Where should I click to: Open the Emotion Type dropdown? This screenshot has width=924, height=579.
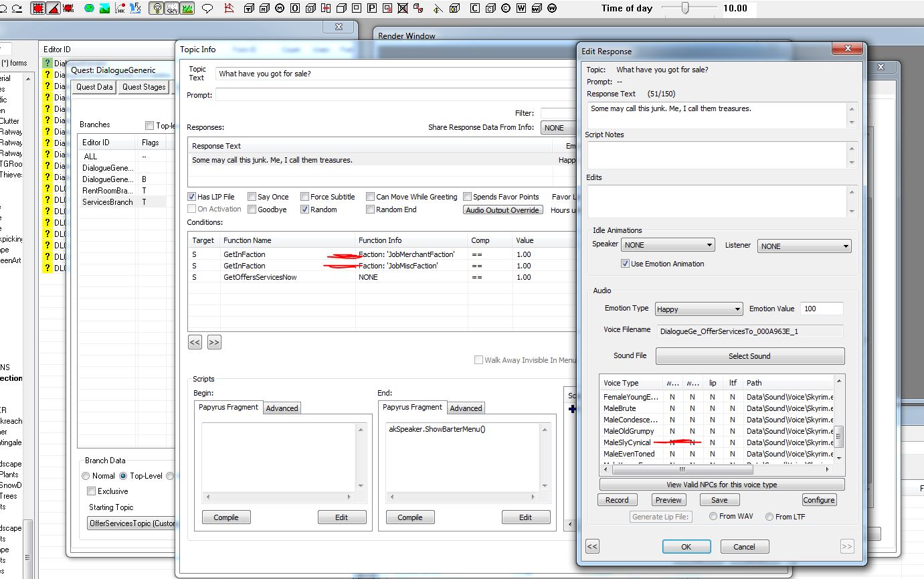click(x=699, y=309)
